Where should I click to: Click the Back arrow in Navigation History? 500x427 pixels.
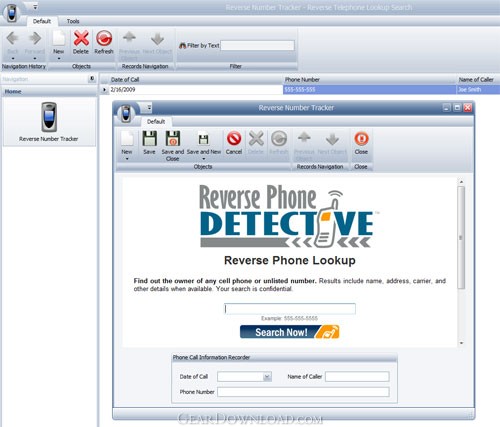[13, 38]
